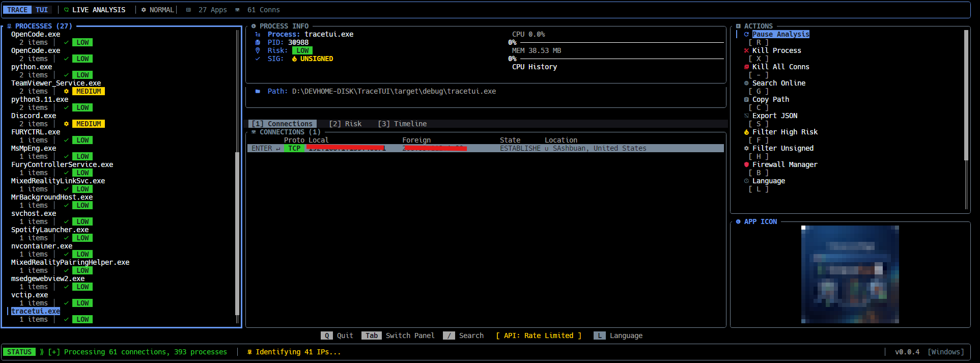Viewport: 980px width, 363px height.
Task: Select MsMpEng.exe in process list
Action: coord(34,148)
